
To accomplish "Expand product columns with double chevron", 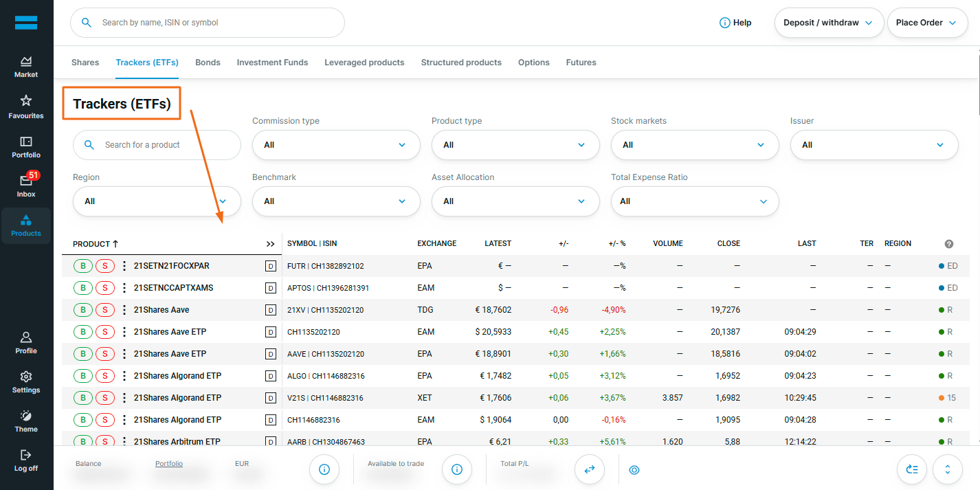I will pos(270,244).
